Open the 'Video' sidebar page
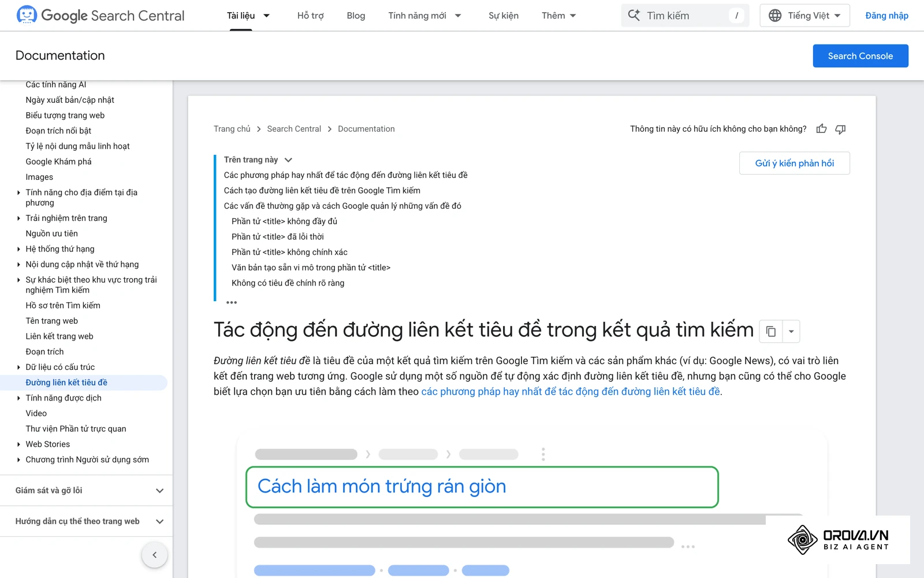 point(36,413)
